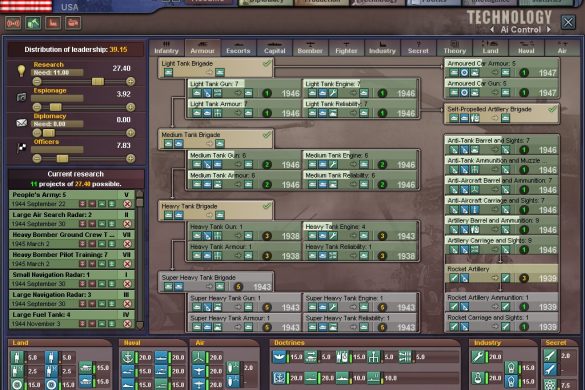The width and height of the screenshot is (585, 390).
Task: Click the factory icon in top toolbar
Action: coord(53,23)
